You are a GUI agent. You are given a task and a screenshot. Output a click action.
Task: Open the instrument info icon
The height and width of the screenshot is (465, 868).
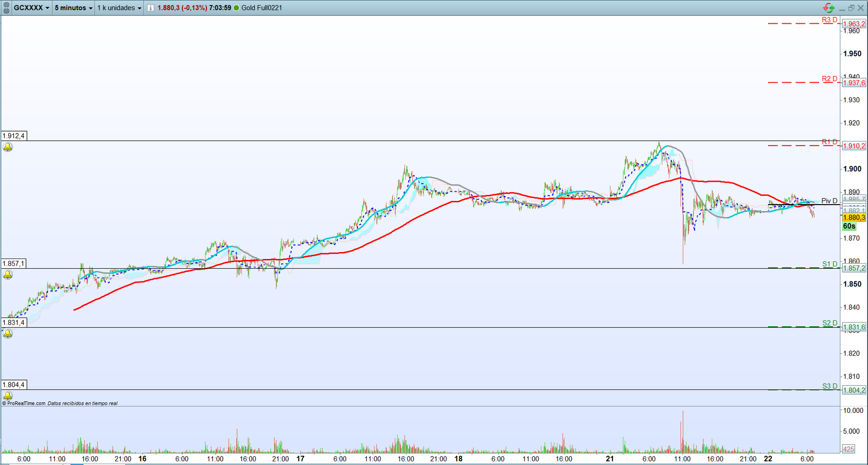(150, 8)
